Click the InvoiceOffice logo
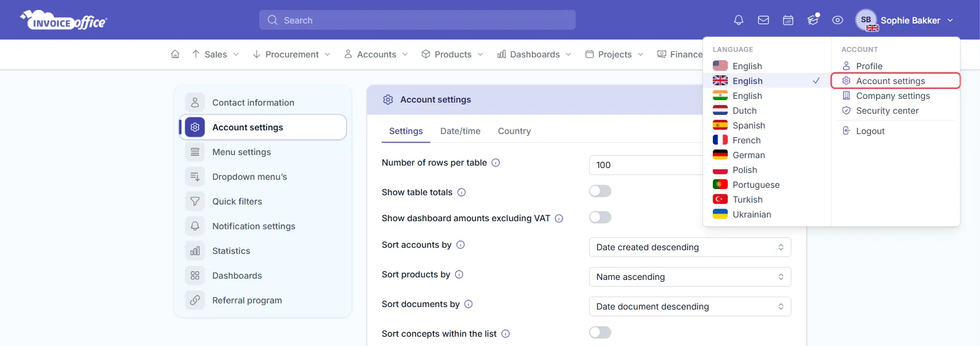The image size is (980, 346). tap(64, 20)
